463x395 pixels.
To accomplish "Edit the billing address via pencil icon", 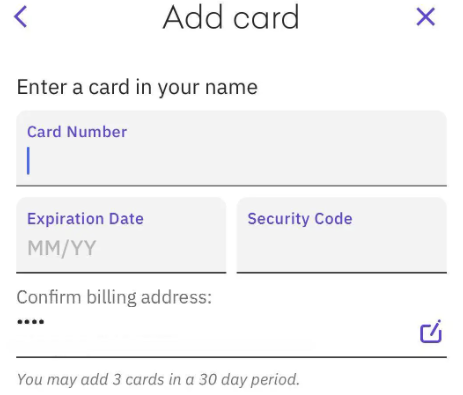I will tap(431, 331).
